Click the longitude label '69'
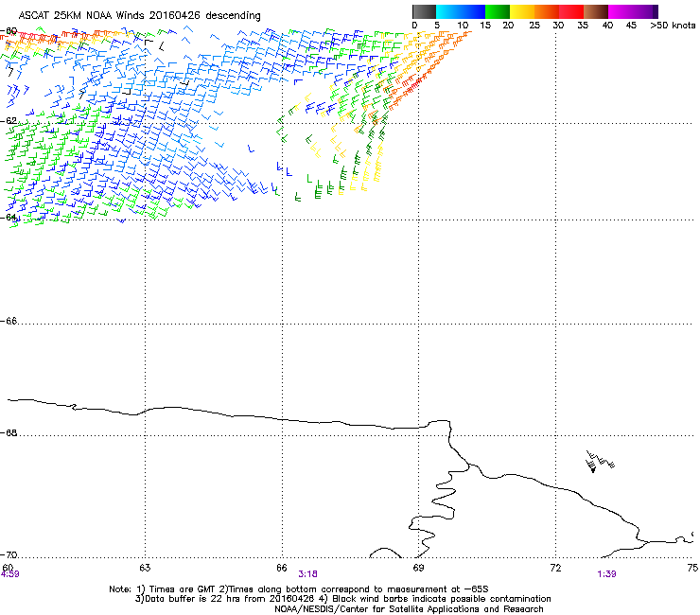 coord(418,568)
